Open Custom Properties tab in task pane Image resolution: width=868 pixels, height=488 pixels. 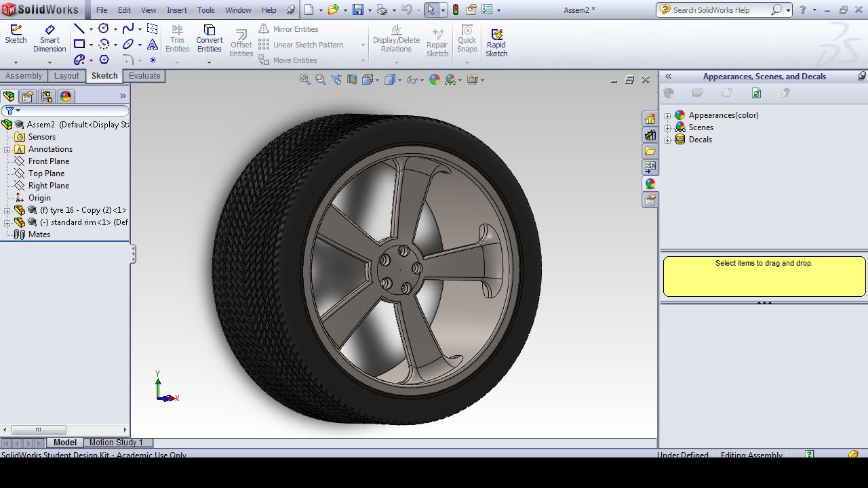pos(650,200)
